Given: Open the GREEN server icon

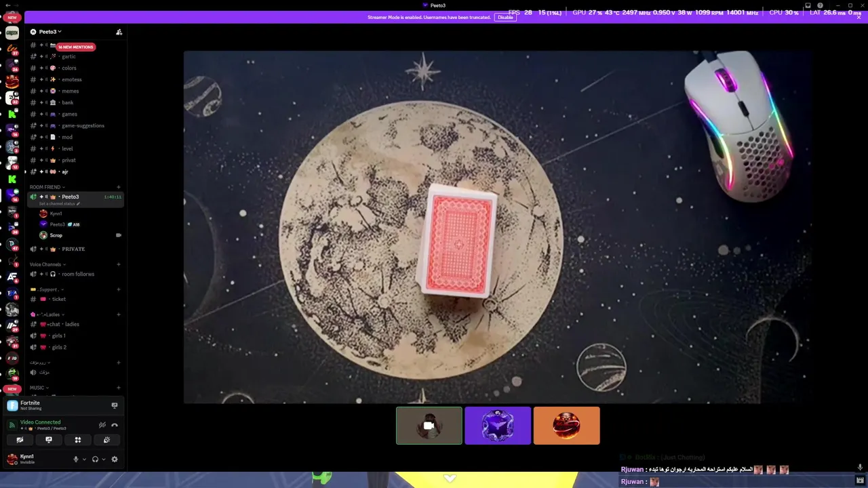Looking at the screenshot, I should (12, 33).
